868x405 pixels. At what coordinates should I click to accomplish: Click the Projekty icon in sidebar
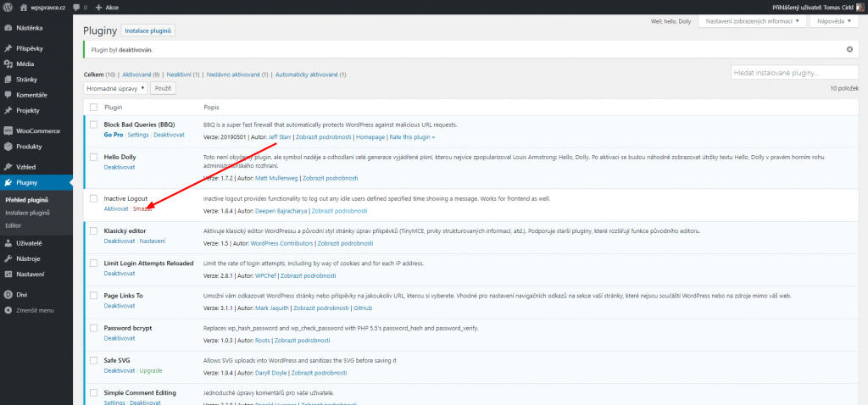(x=8, y=110)
